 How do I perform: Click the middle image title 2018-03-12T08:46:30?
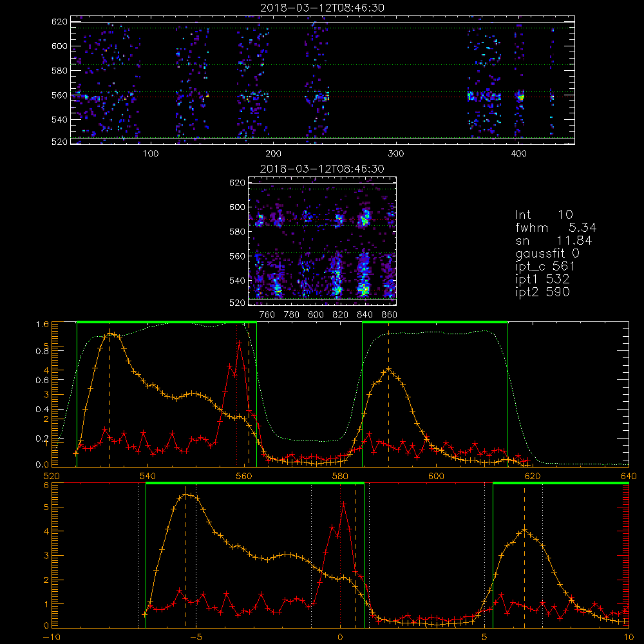323,169
